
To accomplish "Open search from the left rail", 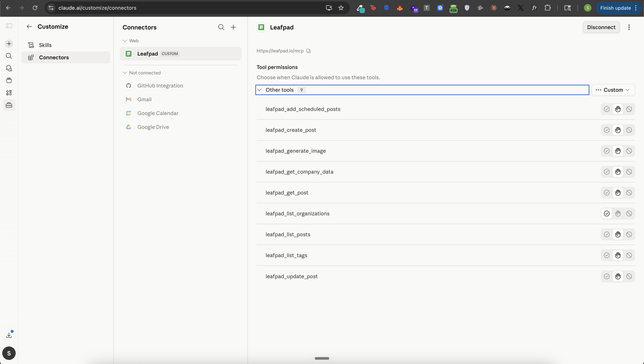I will pos(9,56).
